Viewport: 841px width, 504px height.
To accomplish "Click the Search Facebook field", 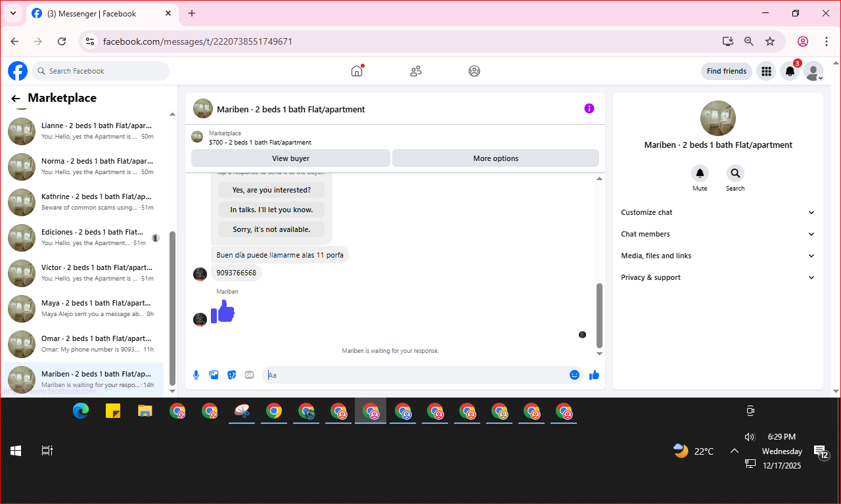I will pyautogui.click(x=101, y=71).
